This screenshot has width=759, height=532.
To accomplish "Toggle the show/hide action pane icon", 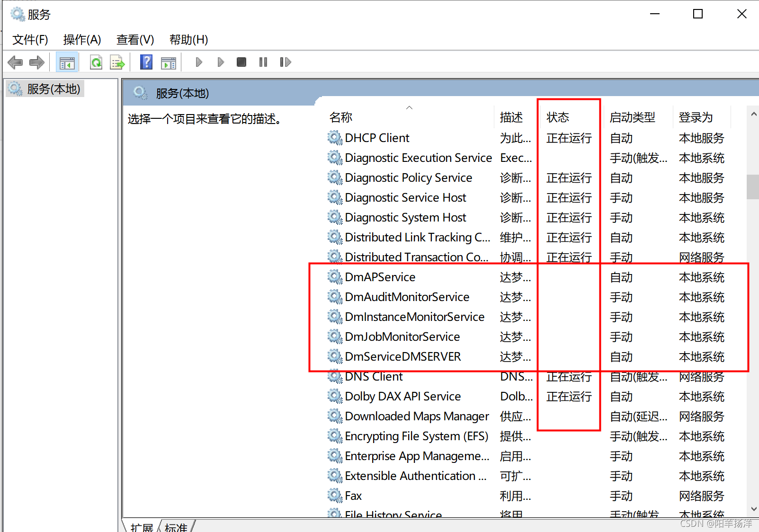I will 168,62.
